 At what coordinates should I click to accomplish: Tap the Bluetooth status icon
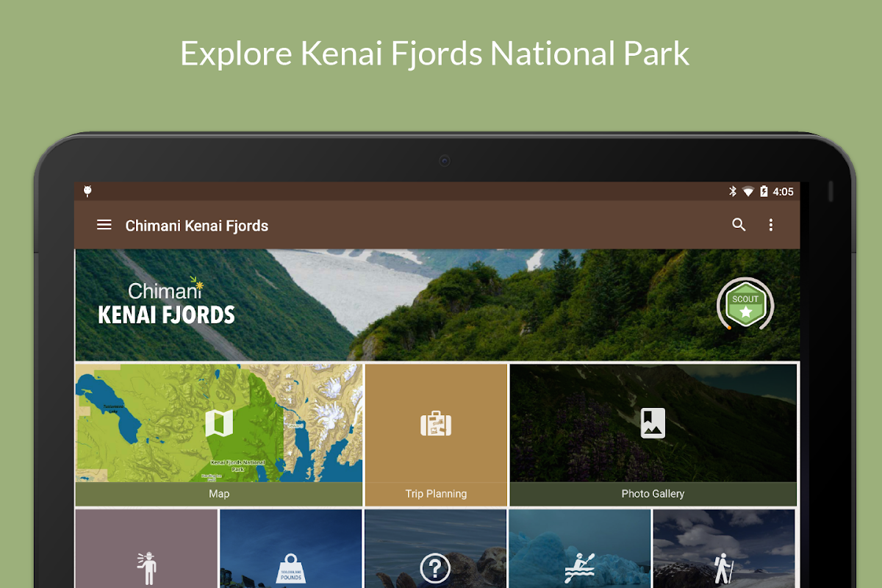732,191
